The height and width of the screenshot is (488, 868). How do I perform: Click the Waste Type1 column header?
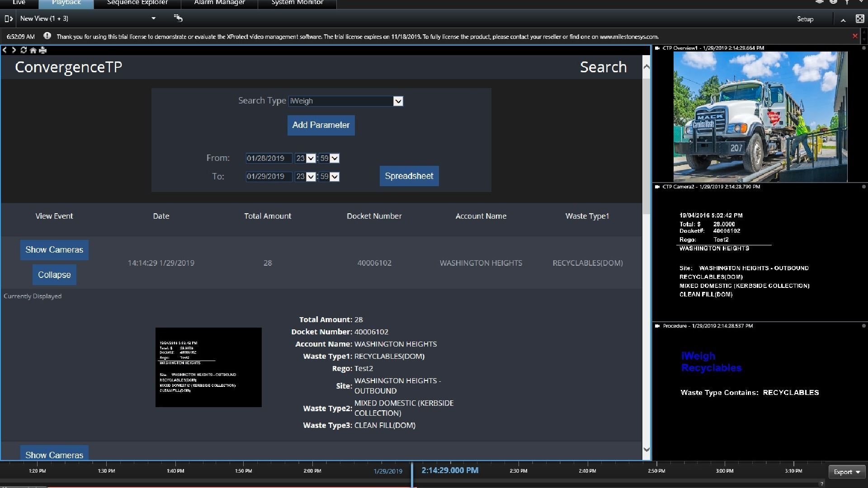[x=587, y=216]
